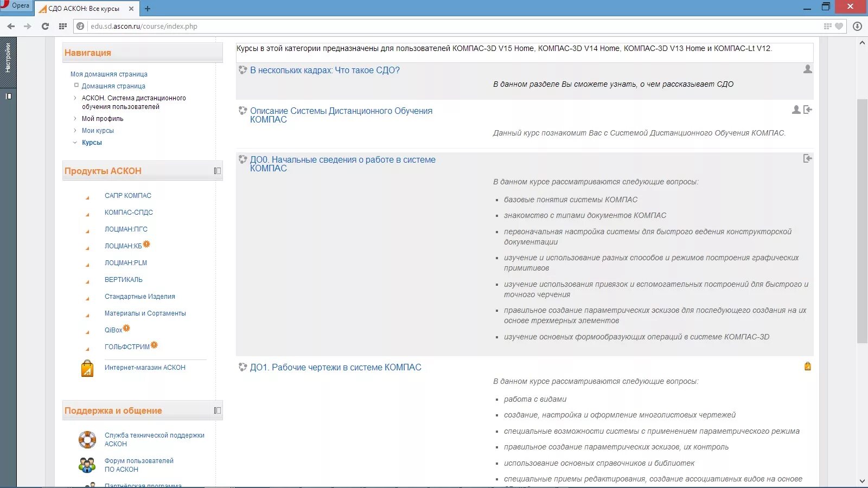Image resolution: width=868 pixels, height=488 pixels.
Task: Expand АСКОН. Система дистанционного обучения node
Action: [x=75, y=98]
